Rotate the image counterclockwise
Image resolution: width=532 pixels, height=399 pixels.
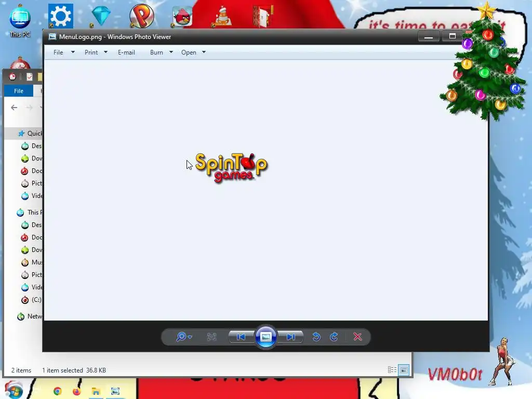tap(316, 337)
